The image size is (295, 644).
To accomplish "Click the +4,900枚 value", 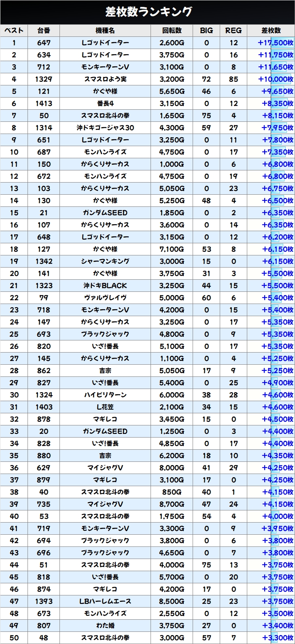I will click(278, 383).
